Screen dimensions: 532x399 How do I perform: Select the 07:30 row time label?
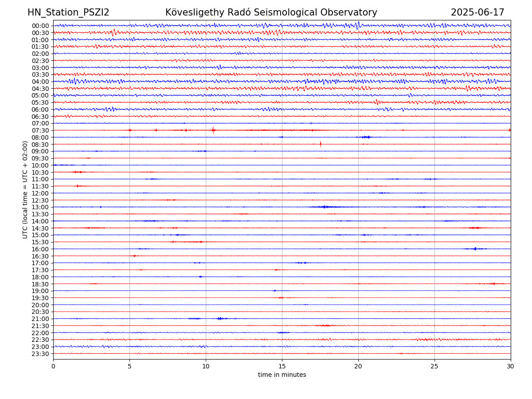click(x=40, y=130)
